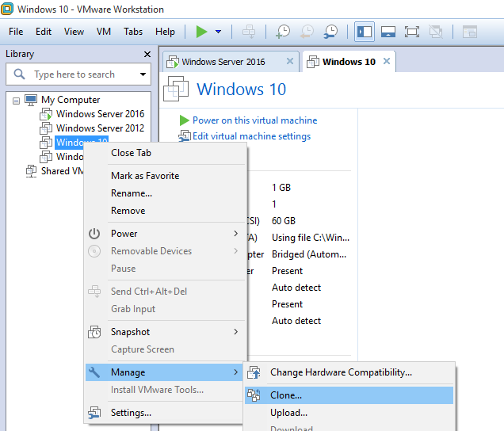Expand the Snapshot submenu
This screenshot has height=431, width=504.
(164, 332)
